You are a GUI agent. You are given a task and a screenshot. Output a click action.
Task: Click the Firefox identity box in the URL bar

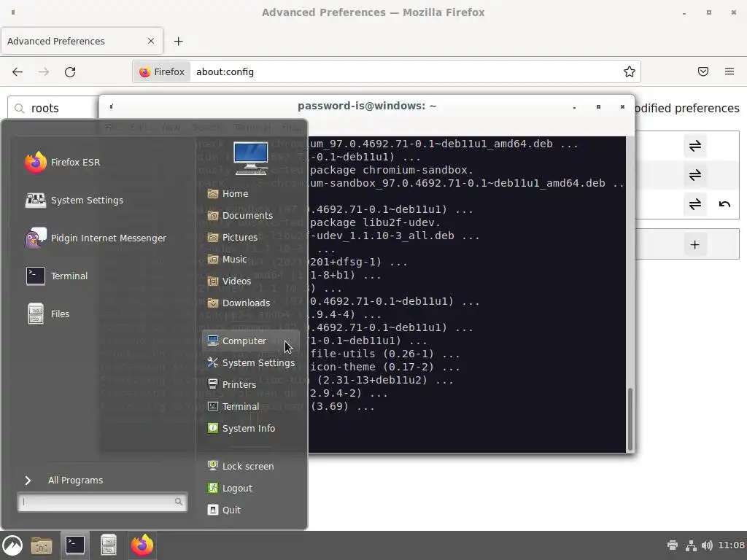161,72
